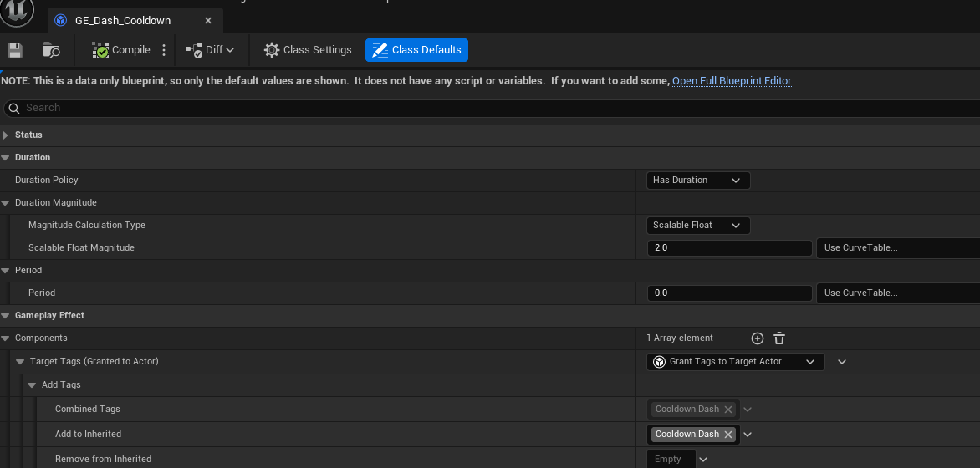Open Class Settings
The image size is (980, 468).
pos(308,50)
